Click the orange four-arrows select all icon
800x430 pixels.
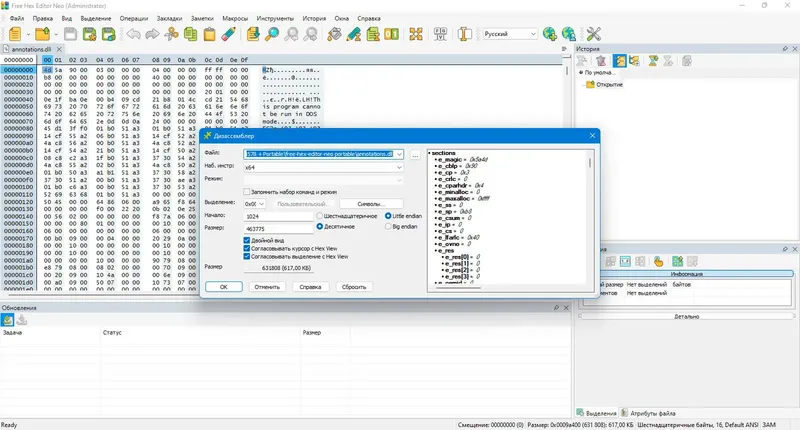click(x=416, y=34)
